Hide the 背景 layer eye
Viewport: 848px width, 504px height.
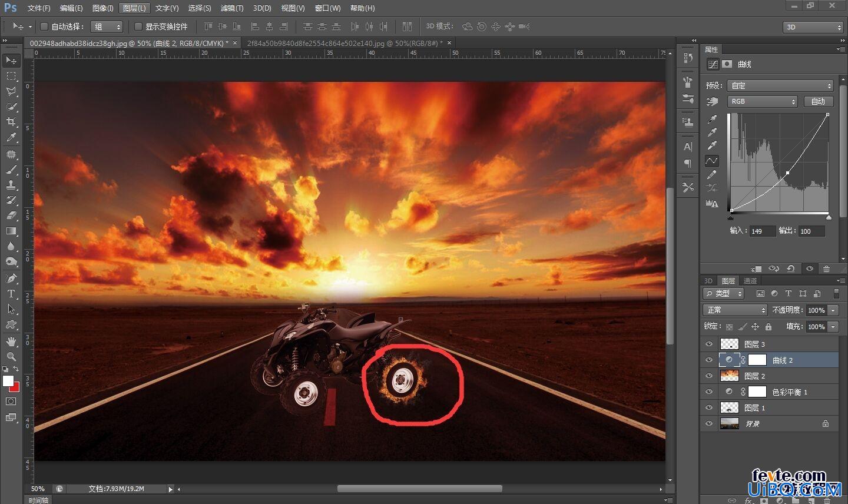point(709,423)
